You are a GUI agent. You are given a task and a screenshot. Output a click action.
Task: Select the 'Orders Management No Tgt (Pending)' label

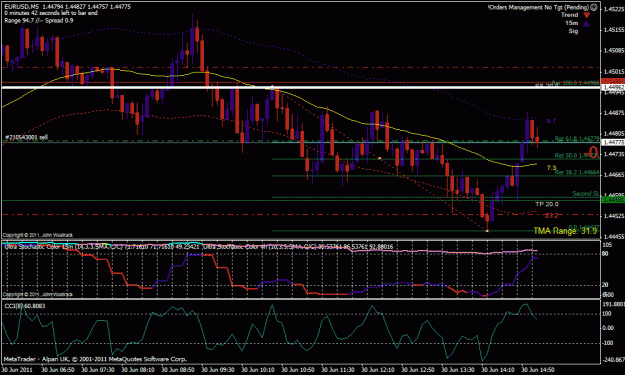tap(539, 7)
